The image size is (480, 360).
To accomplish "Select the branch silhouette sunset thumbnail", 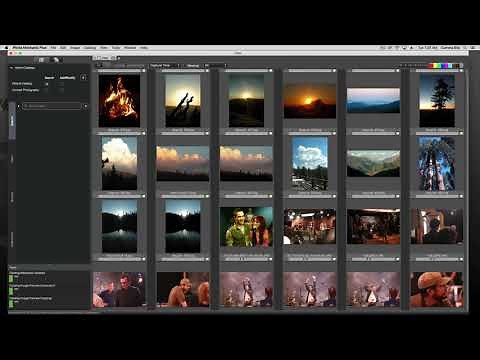I will [x=183, y=101].
